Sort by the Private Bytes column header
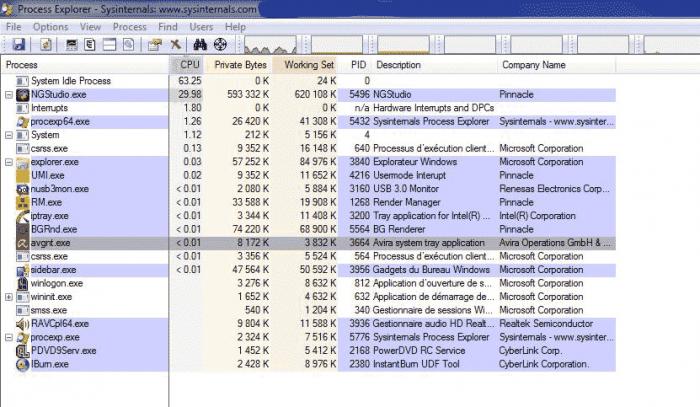This screenshot has height=407, width=700. pos(238,65)
